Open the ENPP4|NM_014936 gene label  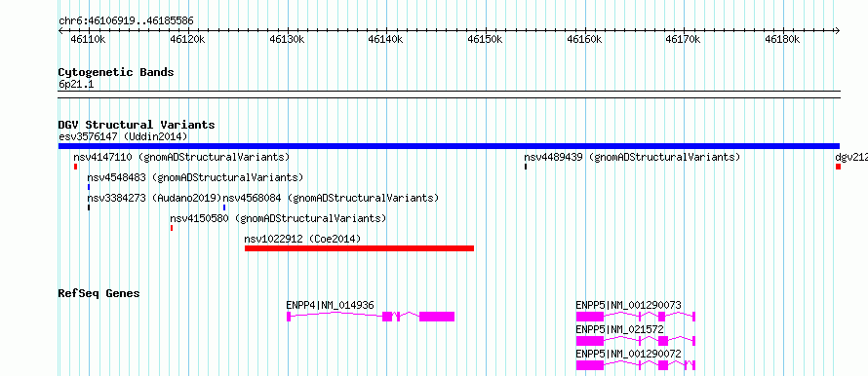[x=330, y=305]
